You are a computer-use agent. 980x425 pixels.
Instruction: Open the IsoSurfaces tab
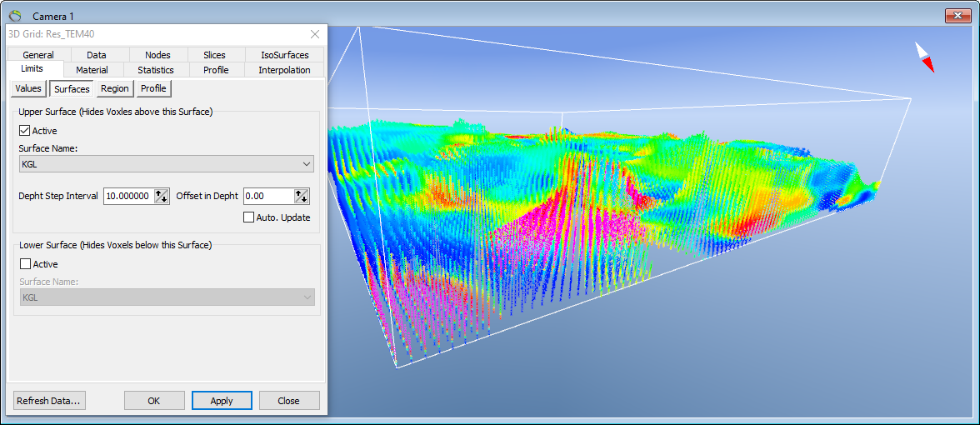click(x=284, y=55)
